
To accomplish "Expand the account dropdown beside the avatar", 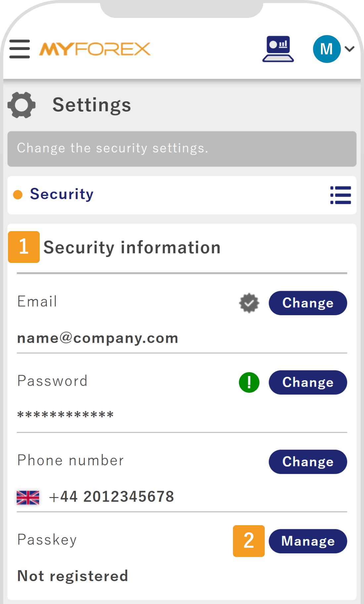I will point(349,49).
